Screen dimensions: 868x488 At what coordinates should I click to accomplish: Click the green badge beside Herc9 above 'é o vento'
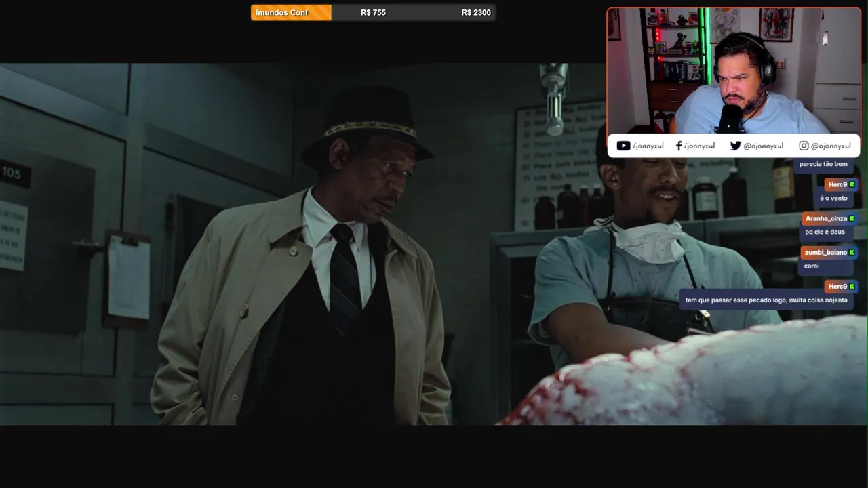pyautogui.click(x=852, y=184)
